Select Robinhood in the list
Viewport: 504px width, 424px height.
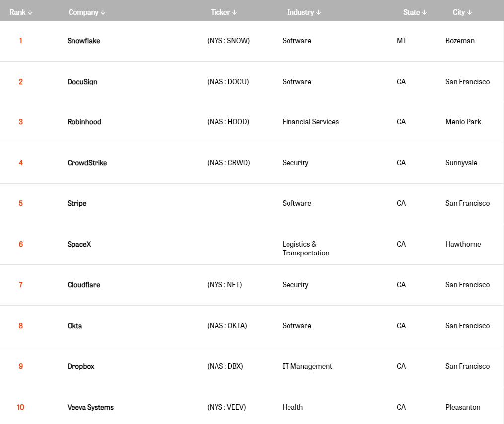[84, 122]
